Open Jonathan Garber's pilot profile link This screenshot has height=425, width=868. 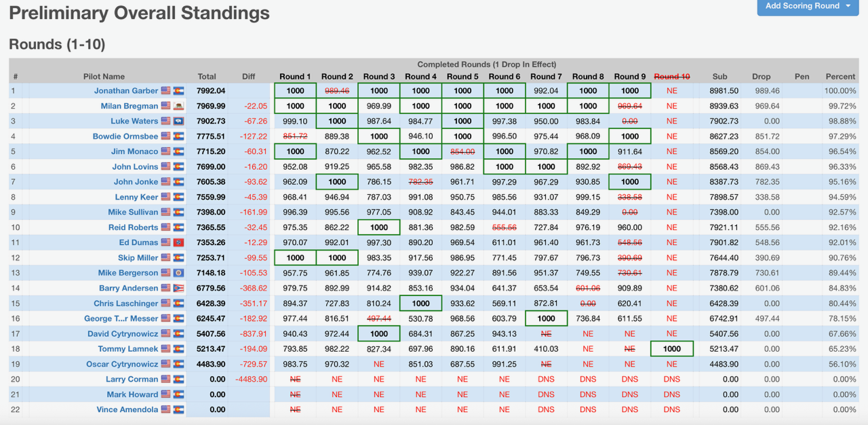click(x=126, y=90)
